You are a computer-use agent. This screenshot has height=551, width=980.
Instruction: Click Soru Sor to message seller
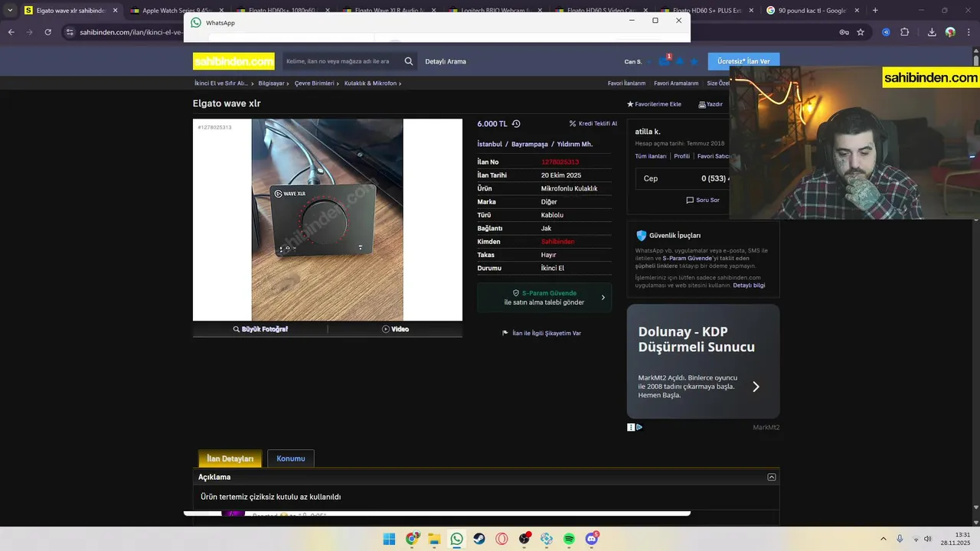pyautogui.click(x=703, y=200)
